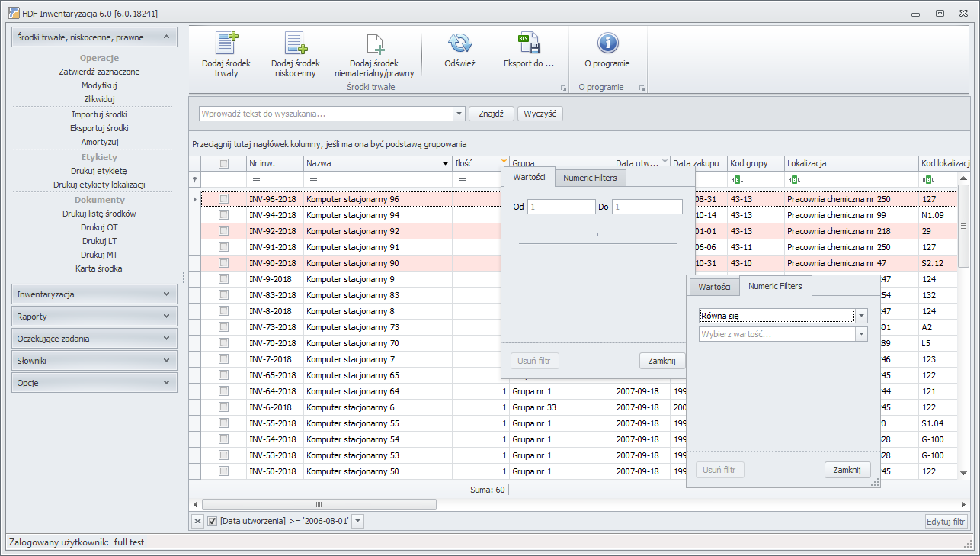Refresh list with Odśwież icon
This screenshot has height=556, width=980.
coord(460,43)
